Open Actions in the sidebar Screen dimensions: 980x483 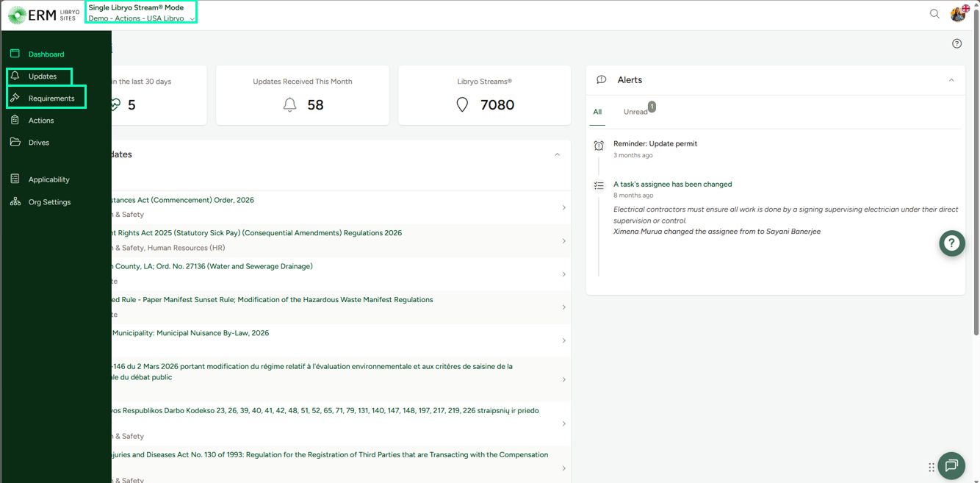(x=41, y=121)
